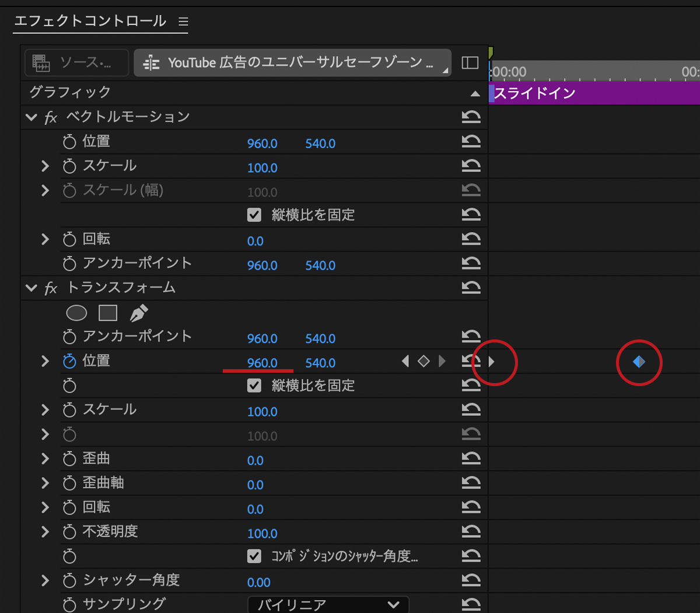Toggle the timeline view panel icon
700x613 pixels.
pos(470,63)
